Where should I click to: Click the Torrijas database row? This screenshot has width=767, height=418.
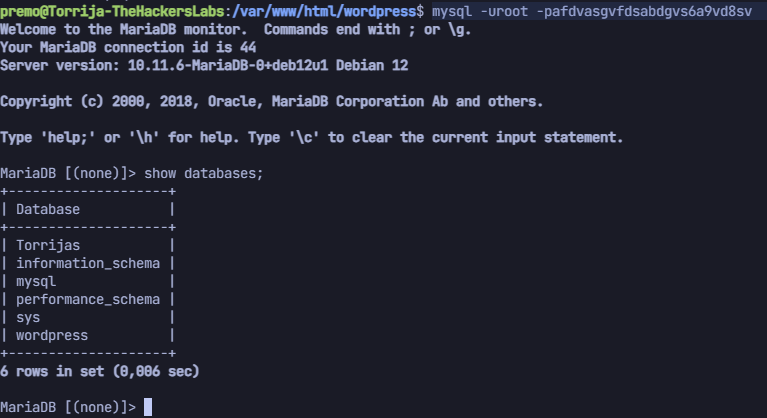pyautogui.click(x=48, y=245)
